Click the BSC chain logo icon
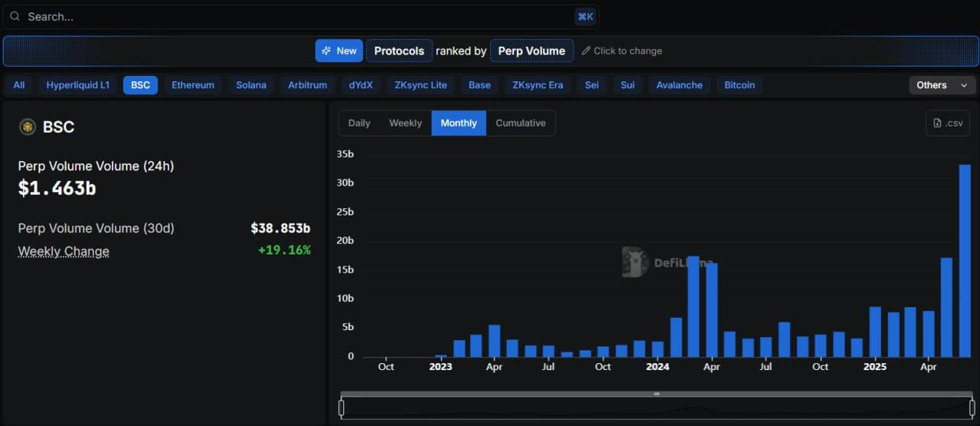980x426 pixels. tap(28, 127)
